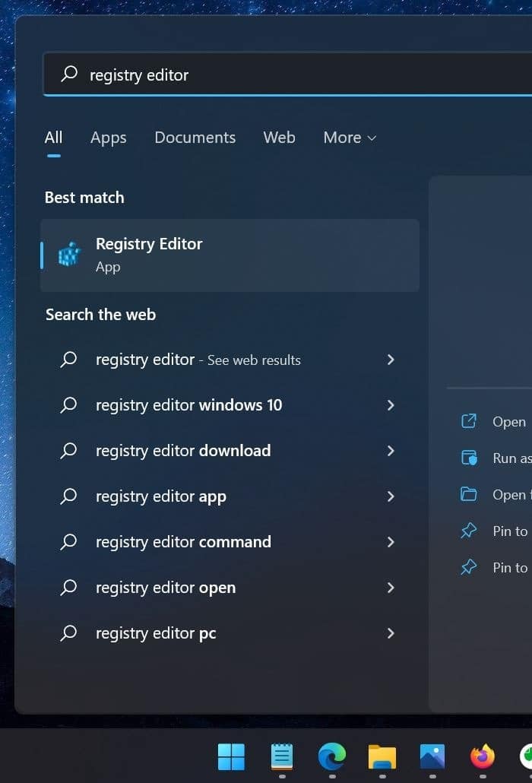The width and height of the screenshot is (532, 783).
Task: Open the More filter dropdown
Action: (x=350, y=138)
